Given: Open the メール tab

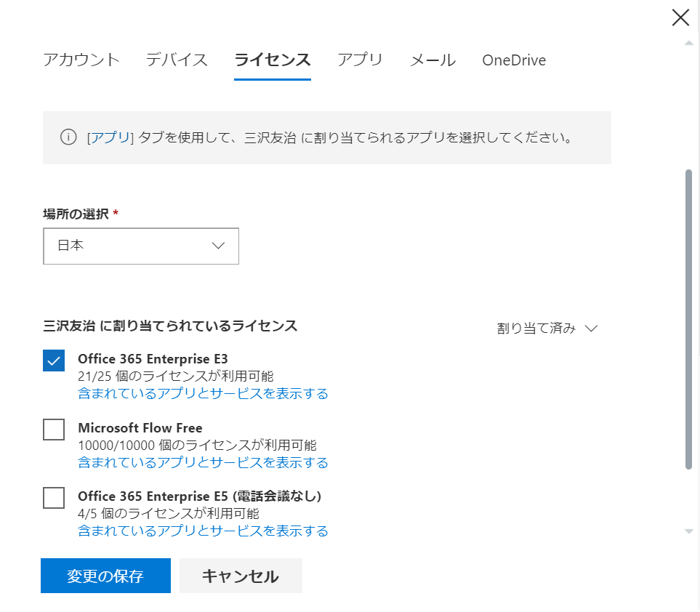Looking at the screenshot, I should [x=433, y=60].
